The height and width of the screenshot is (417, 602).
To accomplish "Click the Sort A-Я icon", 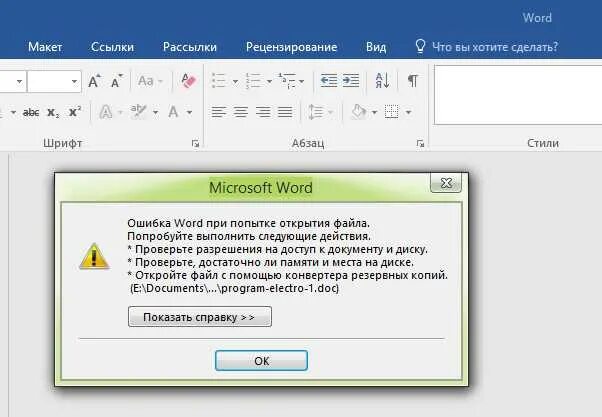I will (x=382, y=81).
